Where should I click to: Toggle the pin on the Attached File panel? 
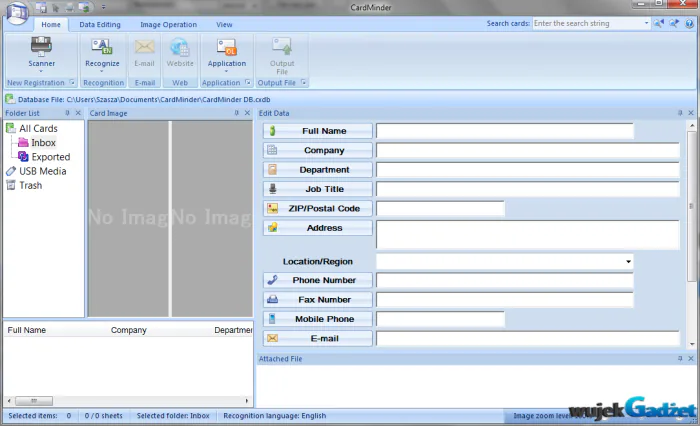click(680, 359)
